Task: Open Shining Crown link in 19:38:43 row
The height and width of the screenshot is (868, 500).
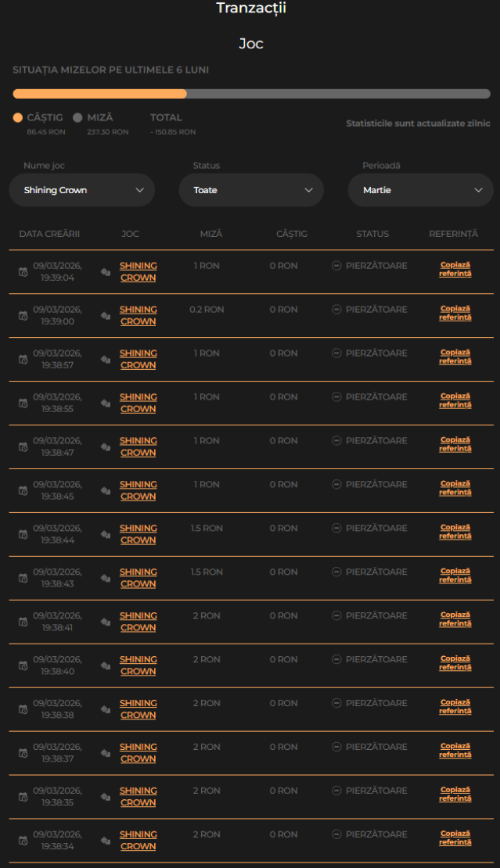Action: click(x=138, y=578)
